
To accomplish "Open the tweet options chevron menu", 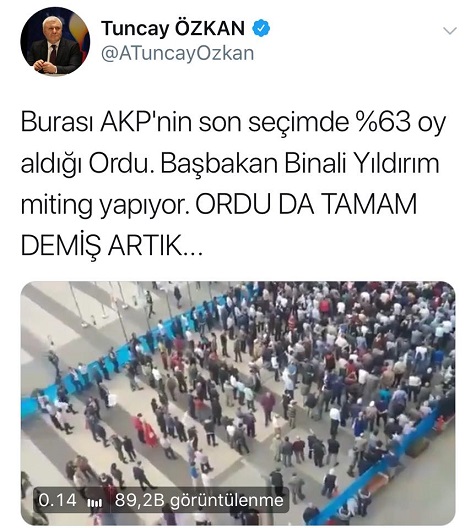I will click(x=450, y=31).
